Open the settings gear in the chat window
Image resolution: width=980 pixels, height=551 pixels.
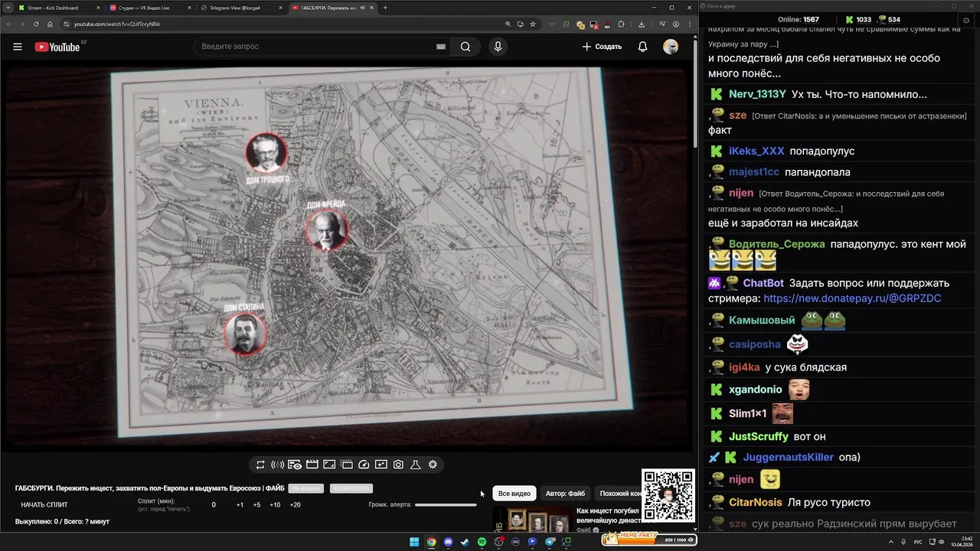966,20
